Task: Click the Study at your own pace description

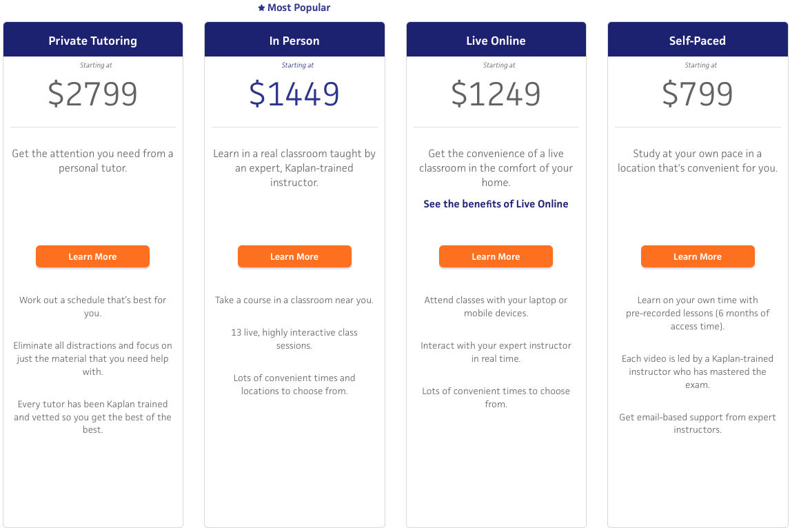Action: click(x=698, y=161)
